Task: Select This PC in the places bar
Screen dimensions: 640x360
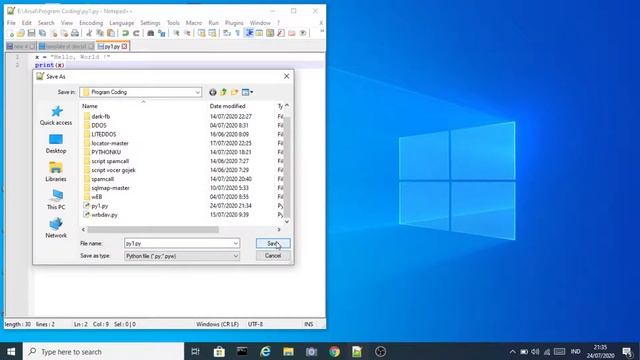Action: point(56,200)
